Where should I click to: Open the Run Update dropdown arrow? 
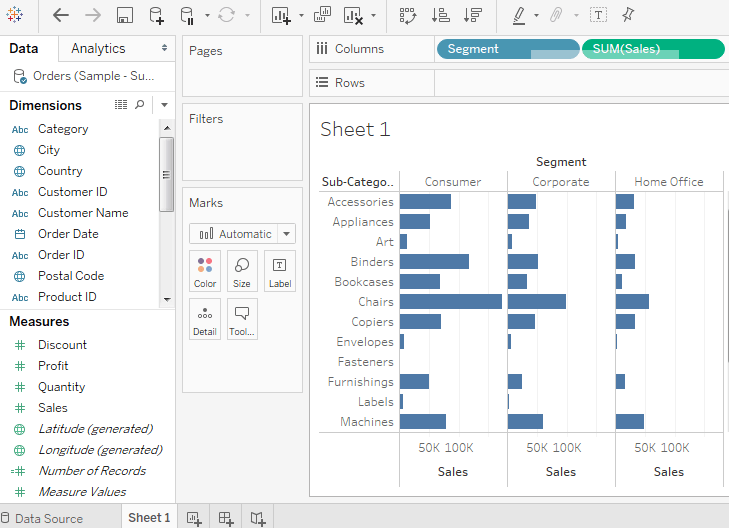pyautogui.click(x=247, y=15)
